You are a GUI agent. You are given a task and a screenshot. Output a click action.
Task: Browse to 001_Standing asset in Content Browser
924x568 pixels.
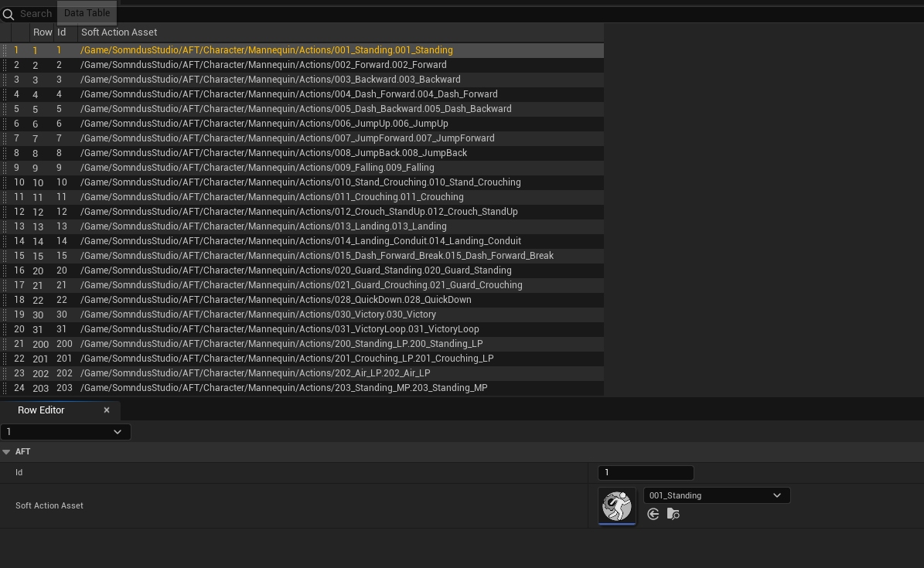[x=673, y=514]
